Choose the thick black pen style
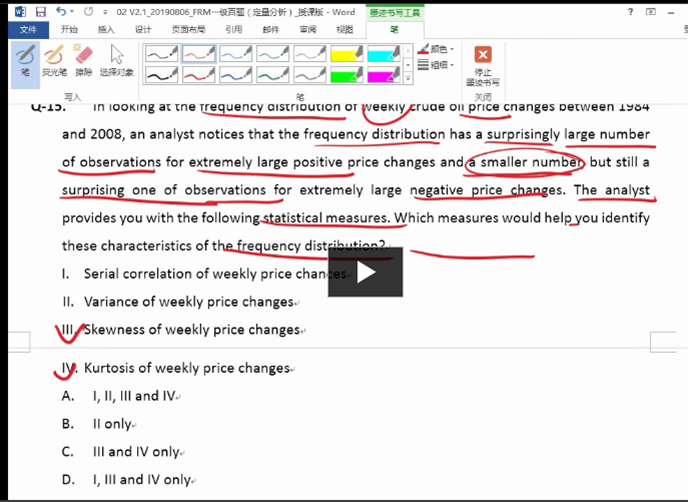 point(162,74)
